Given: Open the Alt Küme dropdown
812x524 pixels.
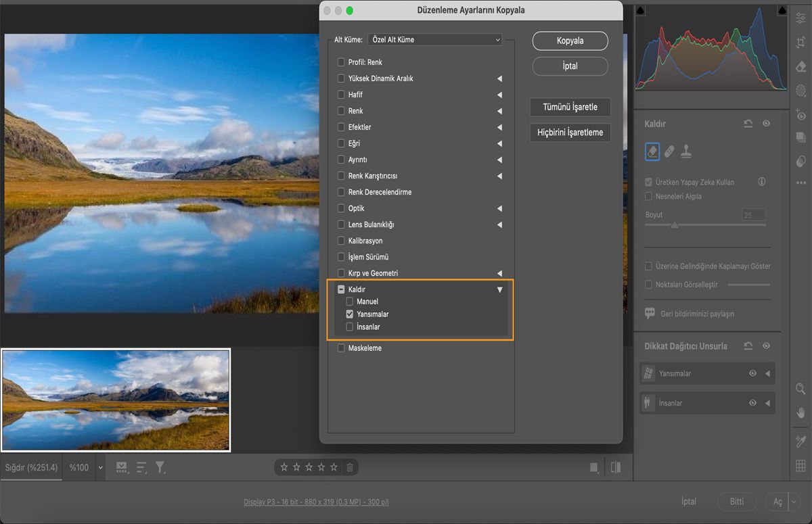Looking at the screenshot, I should pyautogui.click(x=435, y=40).
